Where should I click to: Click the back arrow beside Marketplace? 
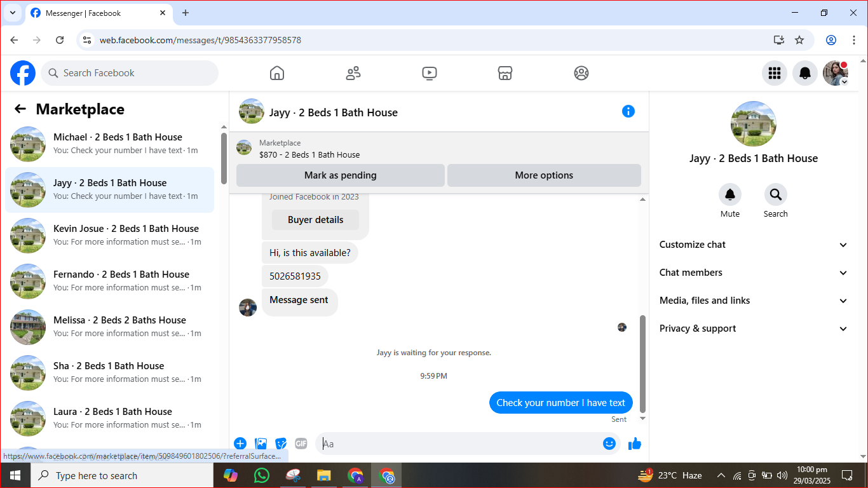coord(20,109)
